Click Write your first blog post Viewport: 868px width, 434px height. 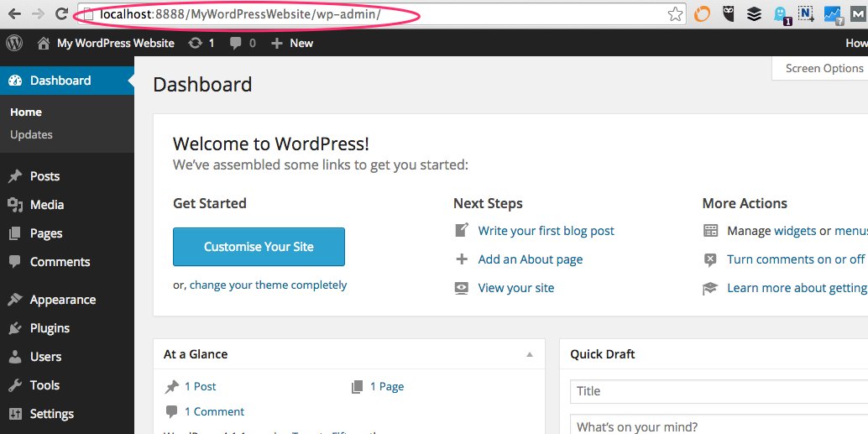click(x=546, y=231)
